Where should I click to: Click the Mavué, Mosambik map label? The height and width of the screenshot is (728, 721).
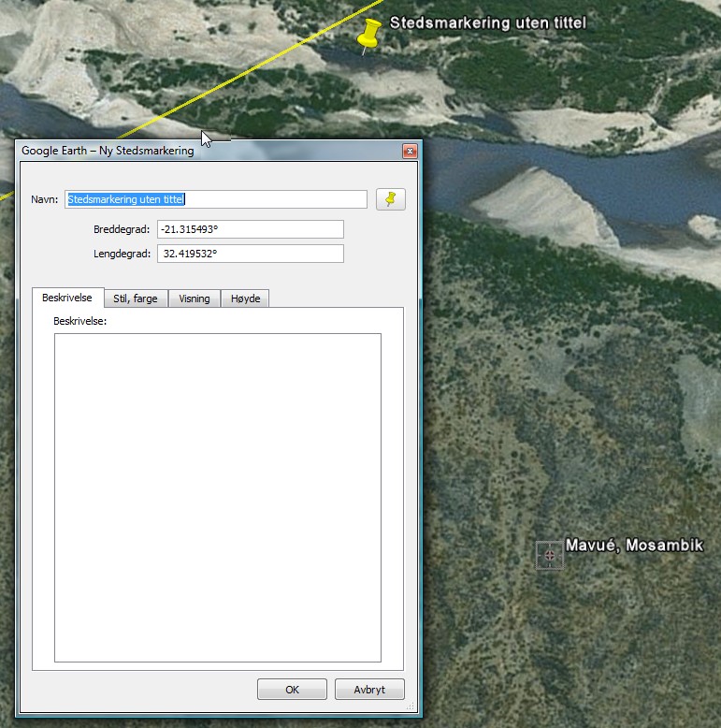pyautogui.click(x=633, y=546)
